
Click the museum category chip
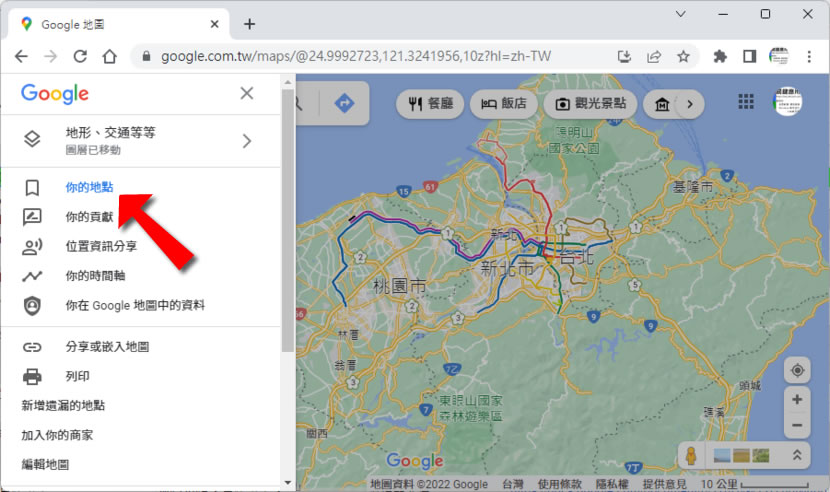[x=662, y=104]
